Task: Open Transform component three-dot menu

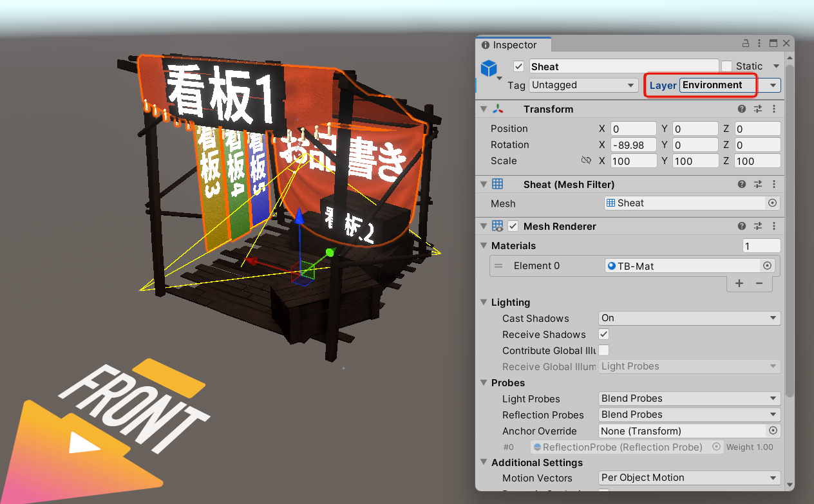Action: [773, 109]
